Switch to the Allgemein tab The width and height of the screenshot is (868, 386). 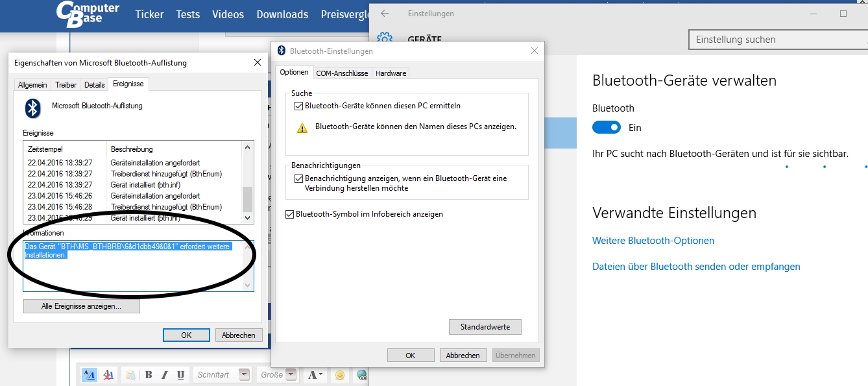(x=32, y=85)
